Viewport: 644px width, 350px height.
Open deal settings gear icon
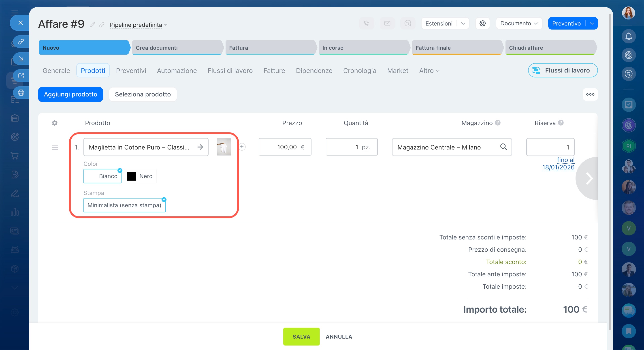482,23
